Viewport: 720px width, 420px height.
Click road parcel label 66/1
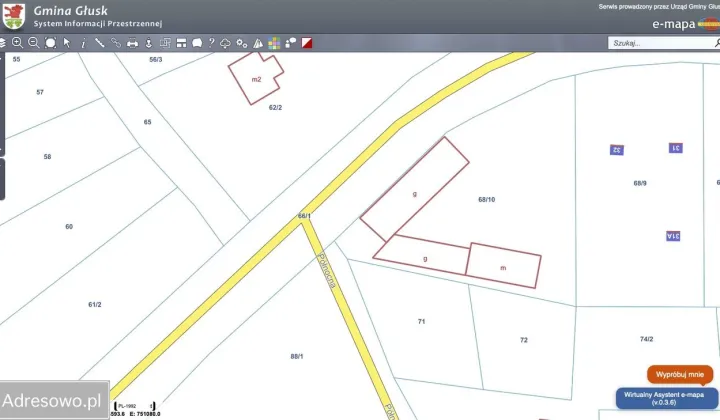point(304,216)
